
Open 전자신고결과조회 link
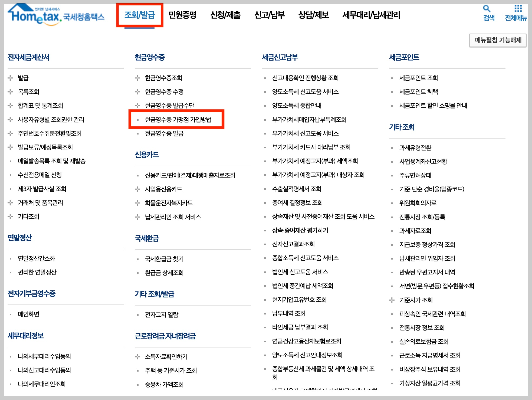click(x=293, y=244)
